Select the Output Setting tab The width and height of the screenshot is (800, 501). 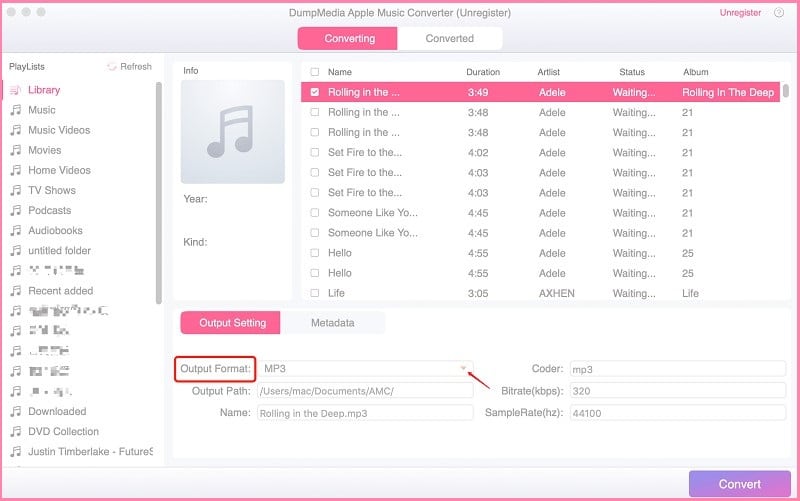pos(231,323)
